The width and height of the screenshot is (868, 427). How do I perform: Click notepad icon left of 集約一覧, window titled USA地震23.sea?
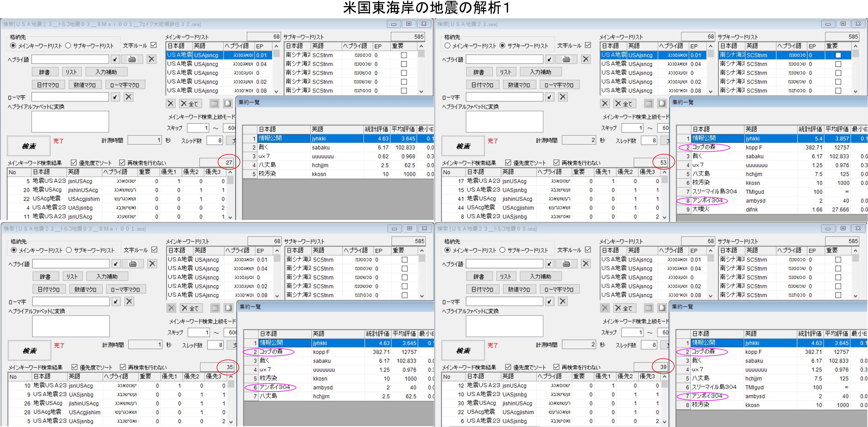click(662, 104)
